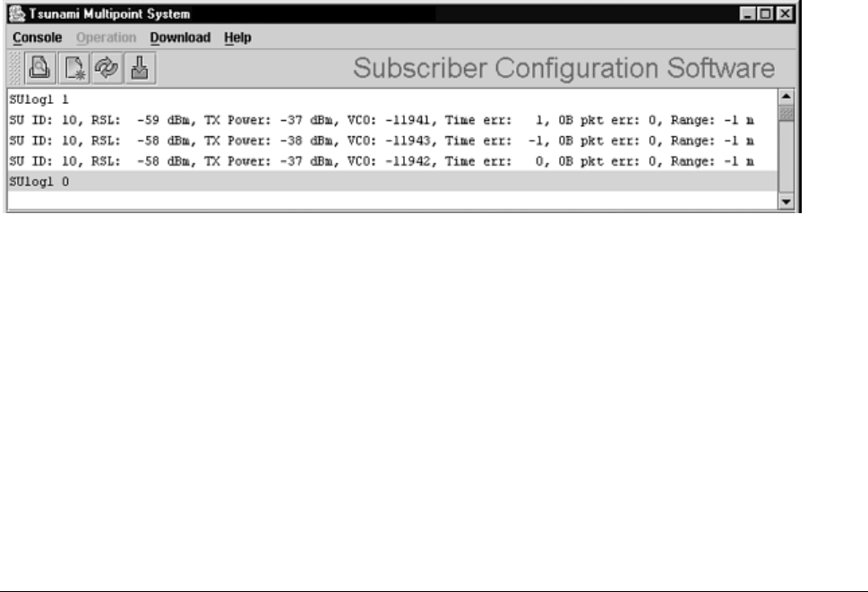This screenshot has width=868, height=592.
Task: Open the Download menu
Action: click(x=180, y=38)
